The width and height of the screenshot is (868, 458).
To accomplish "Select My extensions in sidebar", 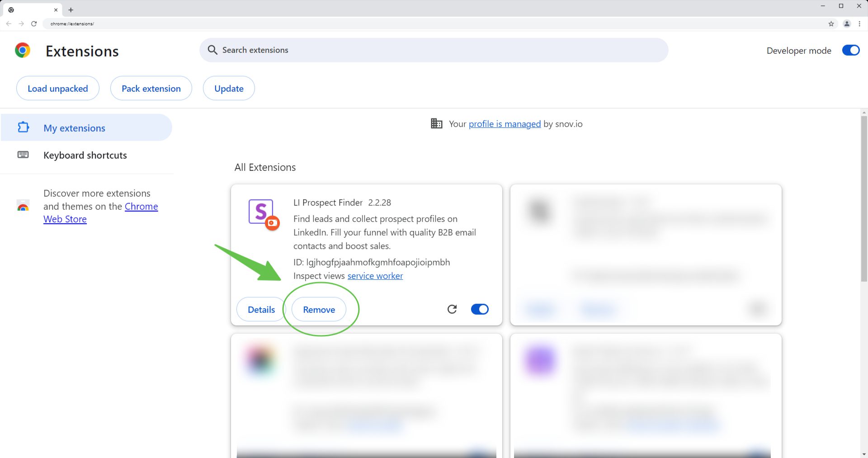I will click(x=74, y=128).
